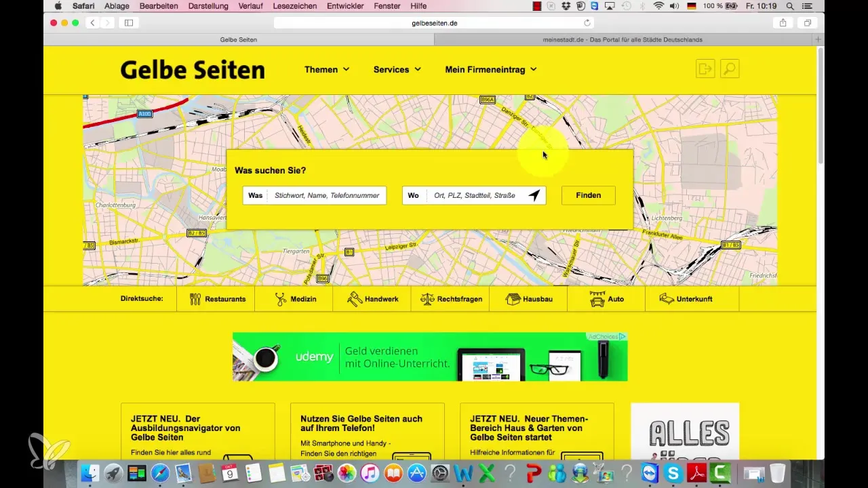Click the location arrow icon in Wo field
The width and height of the screenshot is (868, 488).
click(534, 195)
